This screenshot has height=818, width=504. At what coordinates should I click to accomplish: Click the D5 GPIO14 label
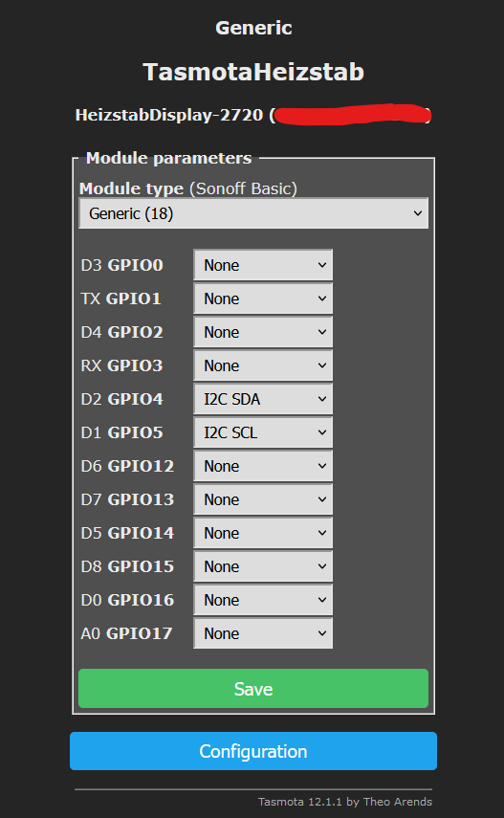127,533
